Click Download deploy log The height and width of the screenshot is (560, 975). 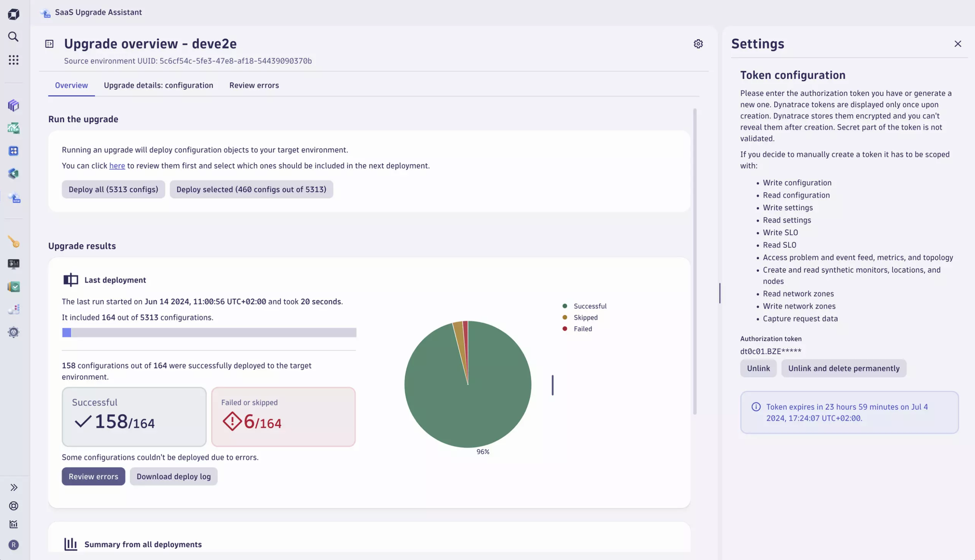point(173,476)
